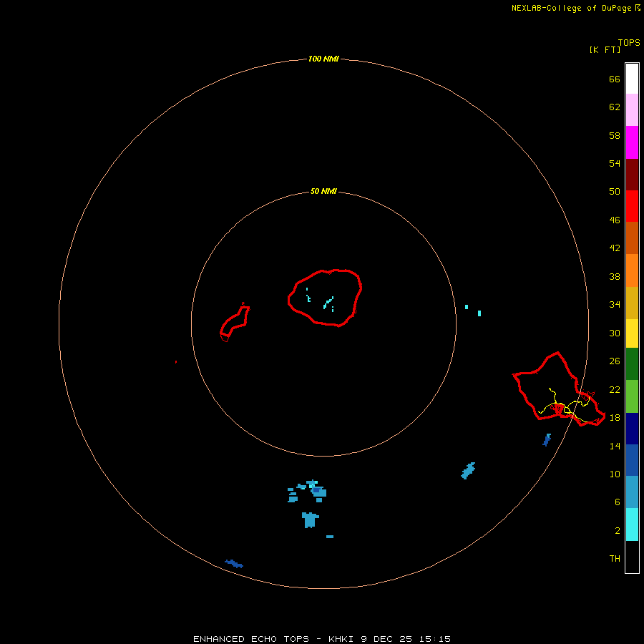The width and height of the screenshot is (644, 644).
Task: Click the light blue legend swatch
Action: click(632, 492)
